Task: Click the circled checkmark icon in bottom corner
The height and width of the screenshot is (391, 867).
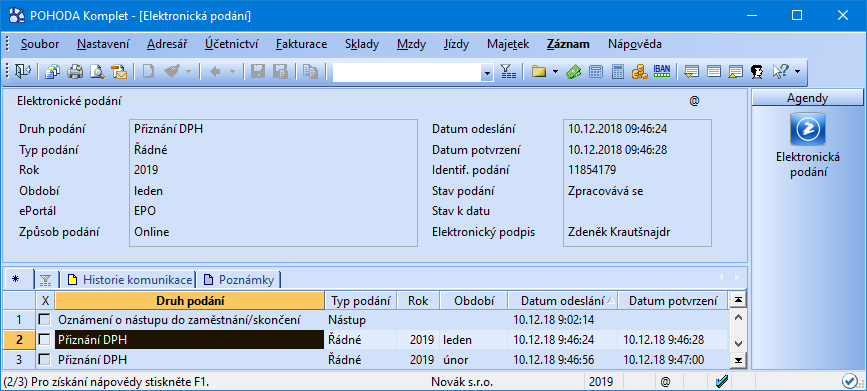Action: (849, 380)
